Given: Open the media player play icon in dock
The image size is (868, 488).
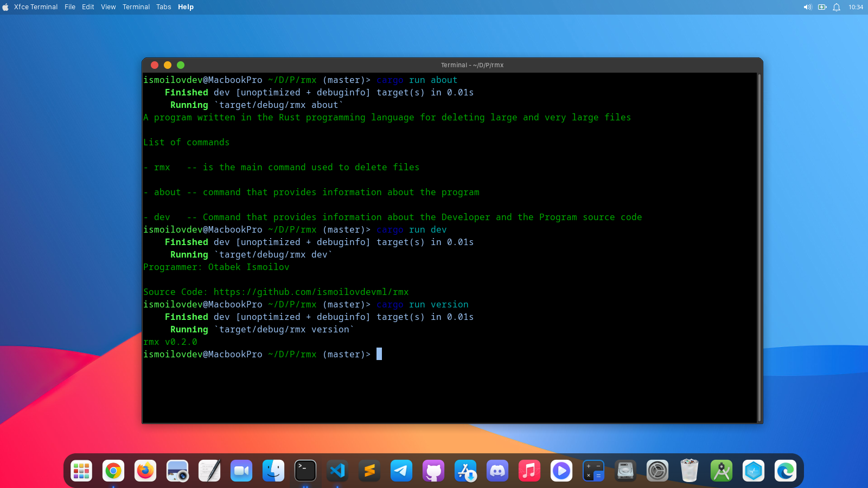Looking at the screenshot, I should [x=561, y=471].
